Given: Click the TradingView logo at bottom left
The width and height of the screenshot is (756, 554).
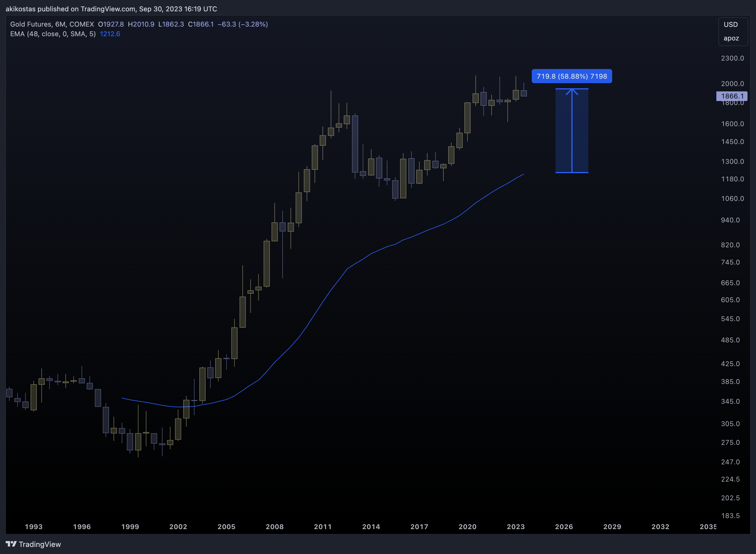Looking at the screenshot, I should tap(33, 544).
